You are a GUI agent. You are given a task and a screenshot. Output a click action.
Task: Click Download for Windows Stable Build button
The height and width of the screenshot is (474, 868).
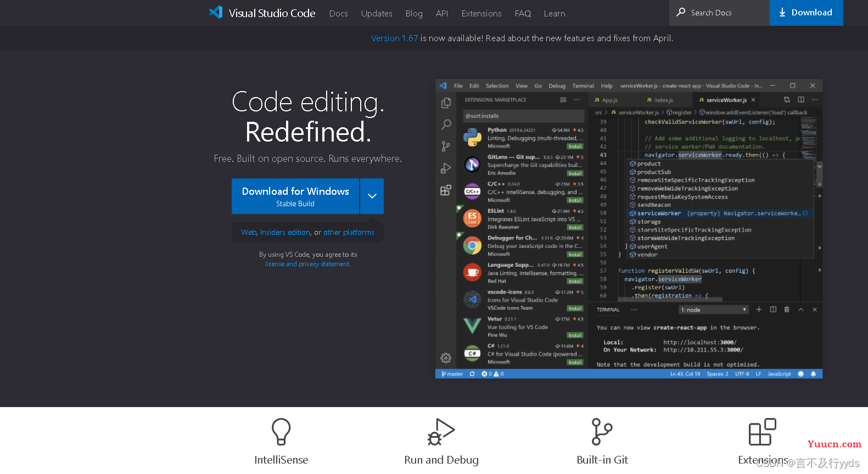click(295, 196)
